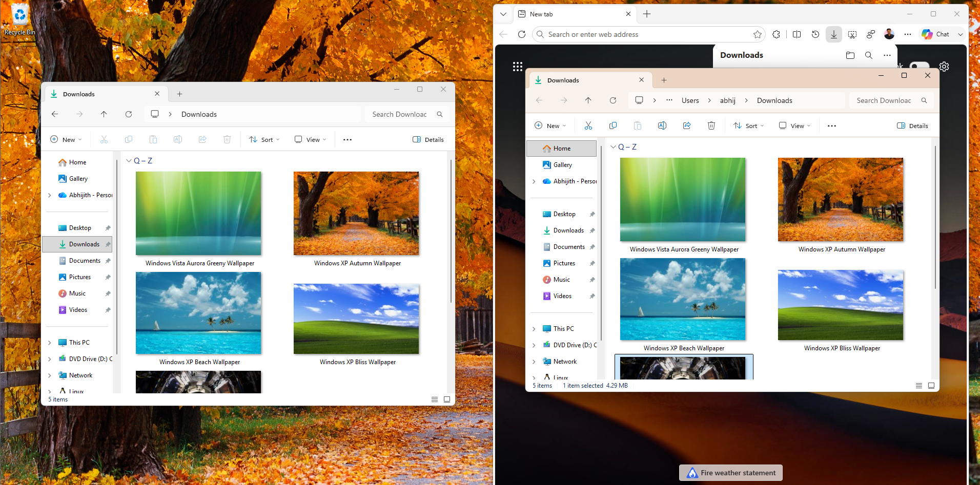This screenshot has width=980, height=485.
Task: Add new tab in left Explorer window
Action: tap(180, 94)
